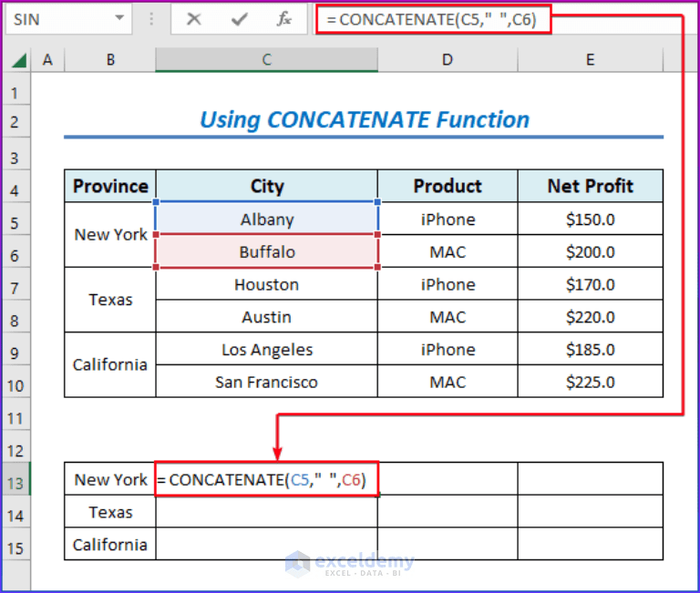Select row 1 header
The image size is (700, 593).
16,88
